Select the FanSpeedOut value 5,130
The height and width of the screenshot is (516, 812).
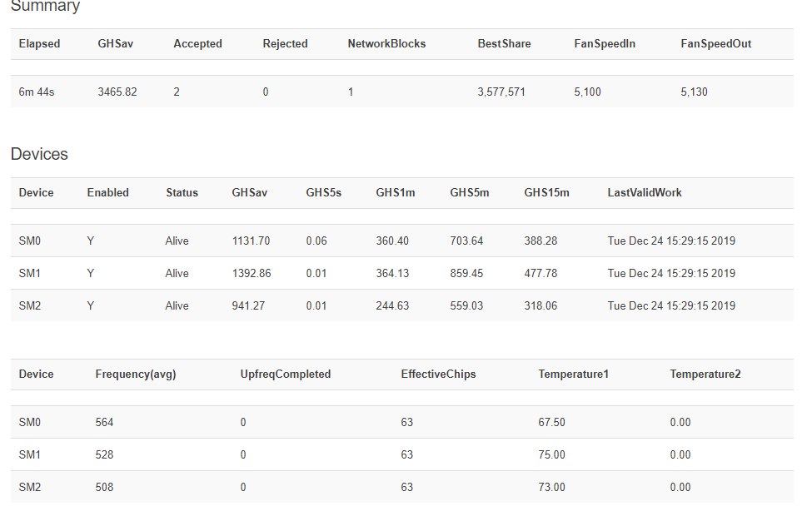[694, 92]
